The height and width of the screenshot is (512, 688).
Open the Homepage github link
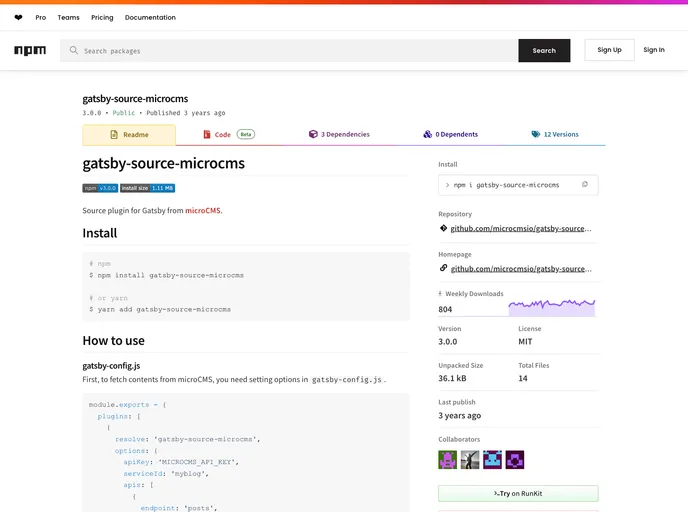pos(521,269)
